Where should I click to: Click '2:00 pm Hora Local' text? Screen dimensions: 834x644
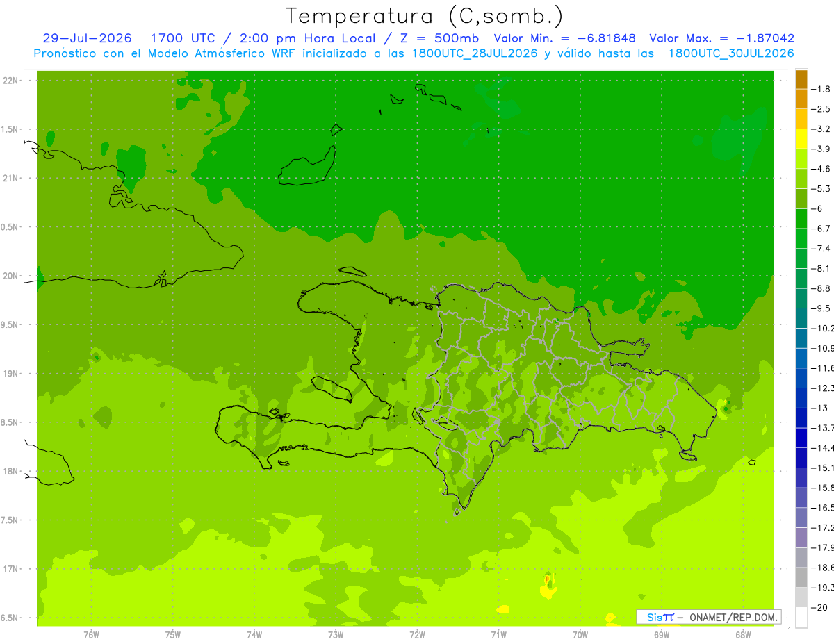[x=308, y=39]
